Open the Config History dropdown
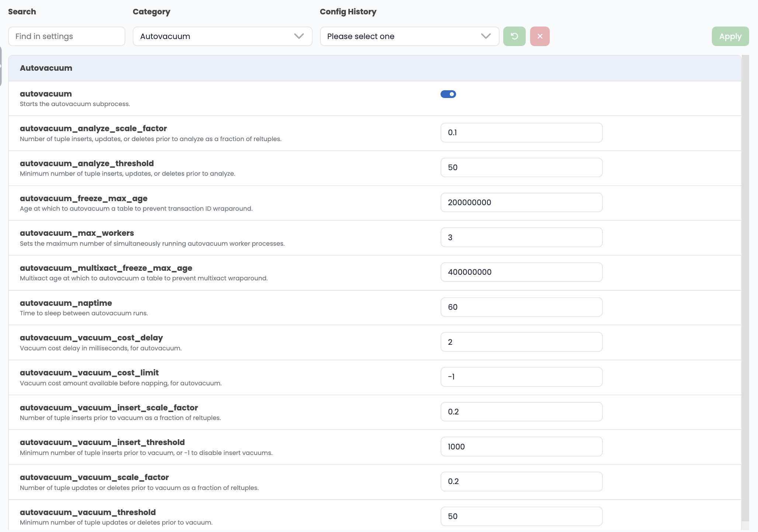The height and width of the screenshot is (532, 758). (x=409, y=36)
